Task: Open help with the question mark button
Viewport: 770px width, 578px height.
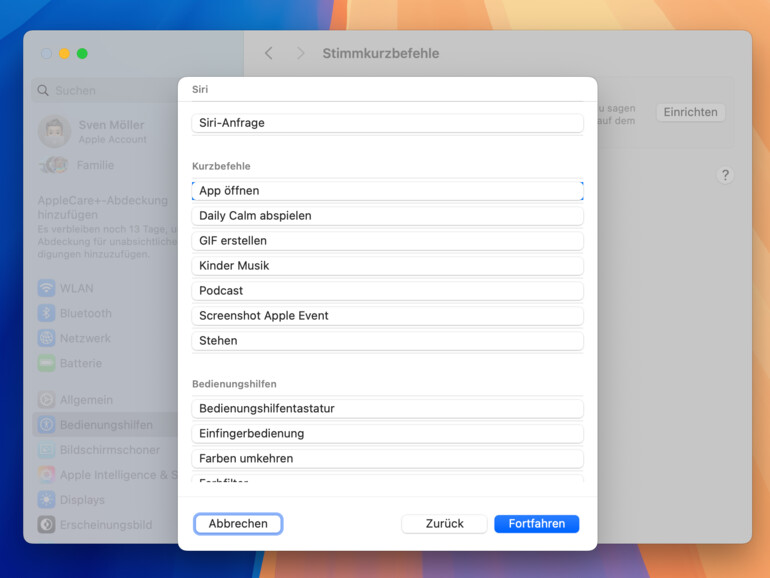Action: point(725,175)
